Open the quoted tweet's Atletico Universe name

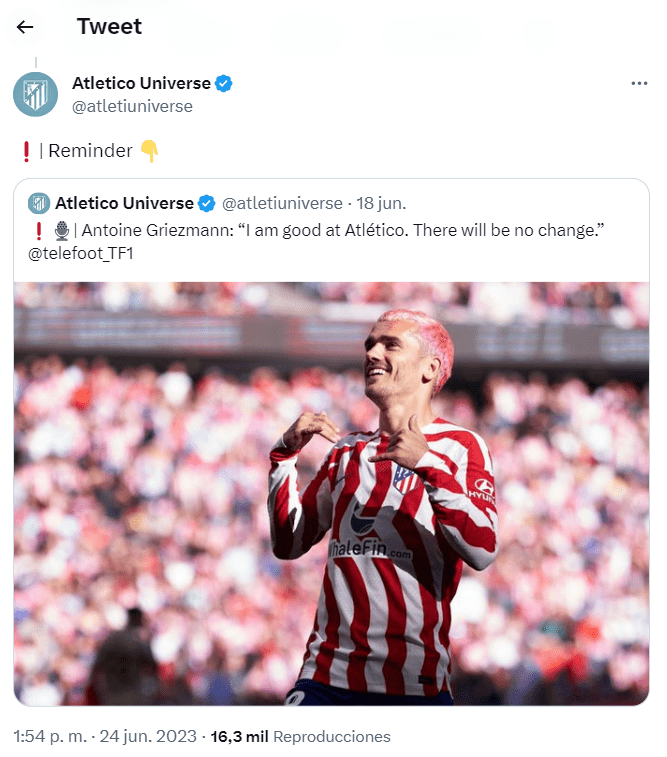pyautogui.click(x=125, y=203)
